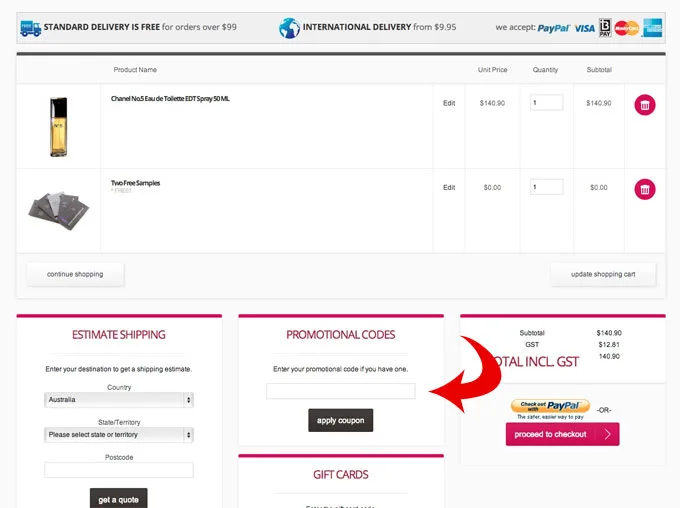
Task: Focus the promotional code input field
Action: 340,391
